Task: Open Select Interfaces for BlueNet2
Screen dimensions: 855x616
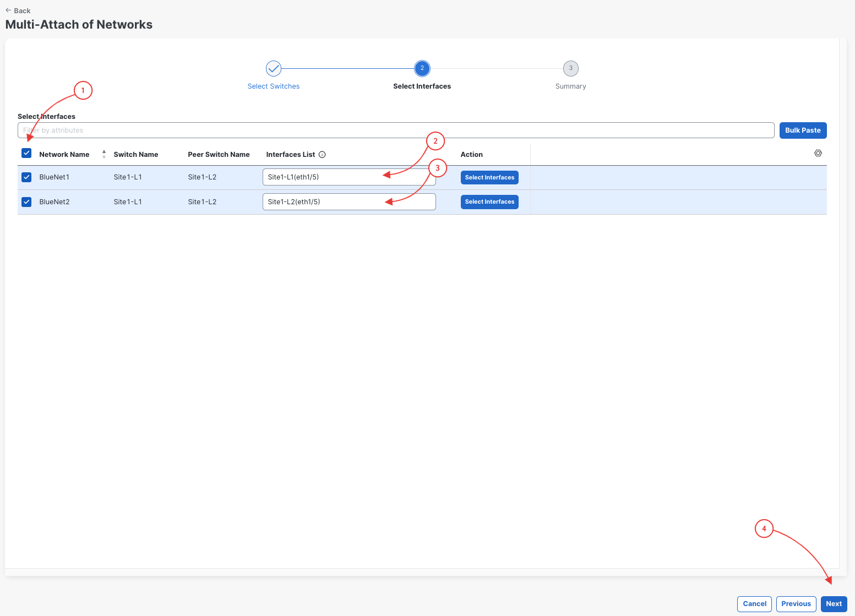Action: pos(489,202)
